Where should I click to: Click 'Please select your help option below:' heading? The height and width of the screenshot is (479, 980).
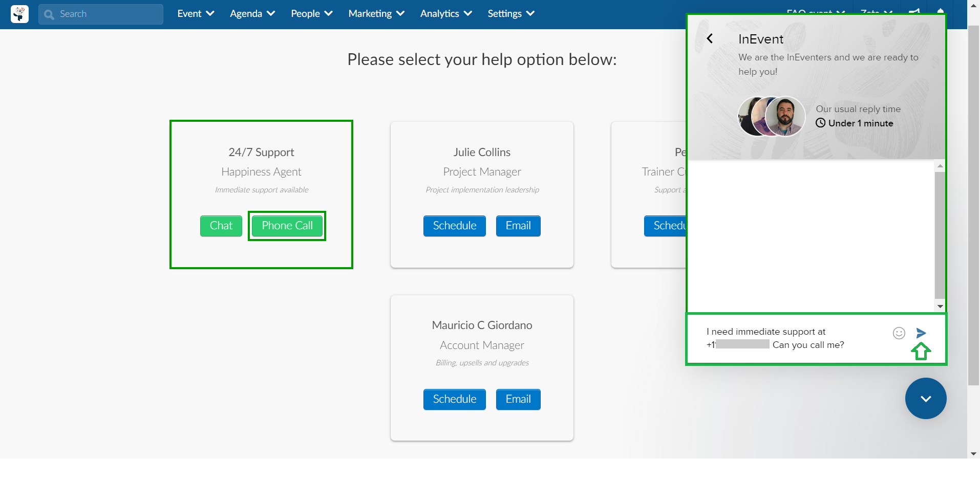point(482,60)
